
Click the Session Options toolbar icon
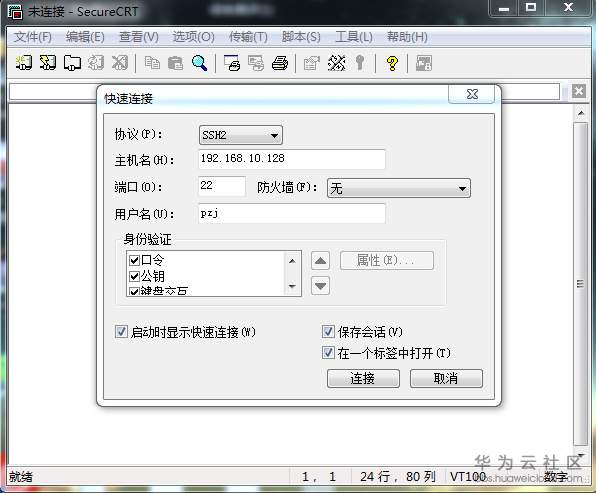coord(312,63)
